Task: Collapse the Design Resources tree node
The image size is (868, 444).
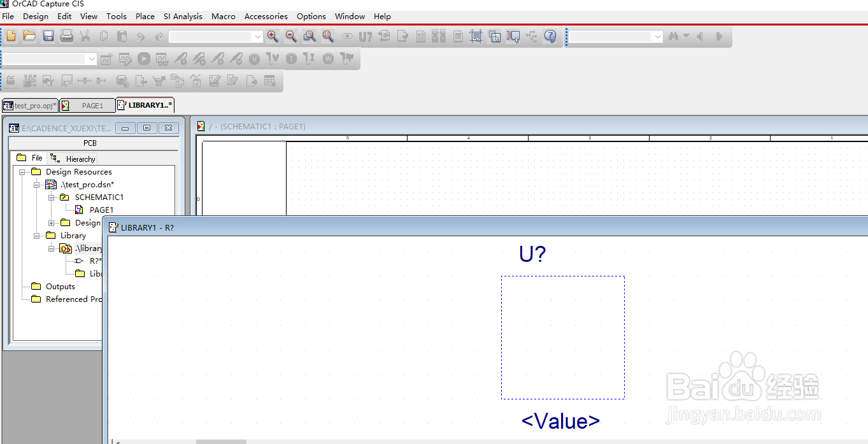Action: [x=22, y=172]
